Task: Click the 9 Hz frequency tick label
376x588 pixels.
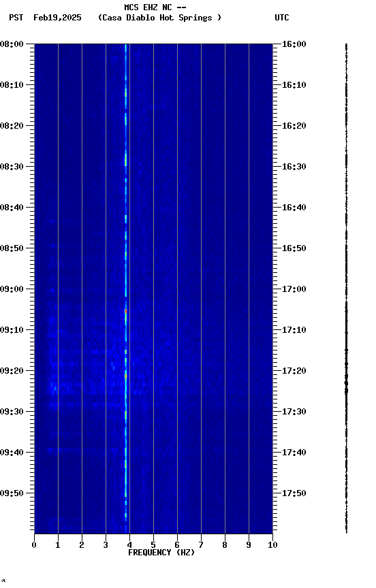Action: (249, 545)
